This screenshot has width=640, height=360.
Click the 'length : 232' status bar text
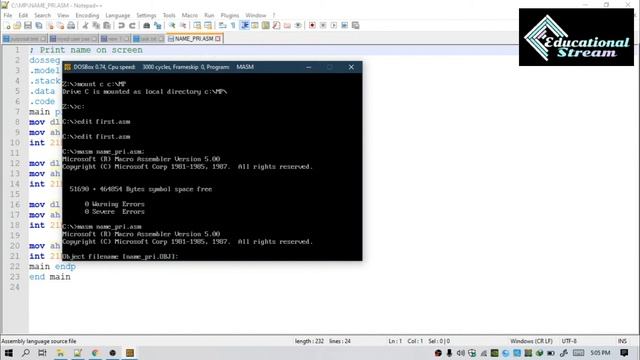click(x=309, y=341)
